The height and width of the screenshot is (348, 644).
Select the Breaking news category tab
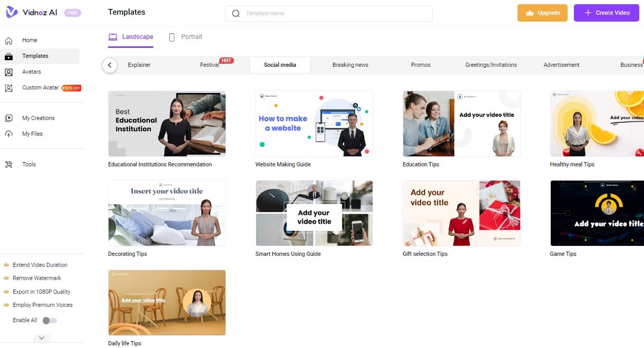[x=350, y=65]
